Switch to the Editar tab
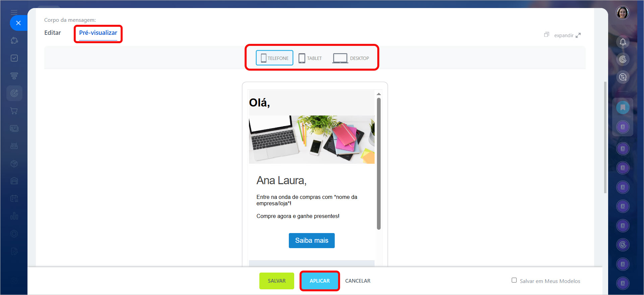 (53, 33)
